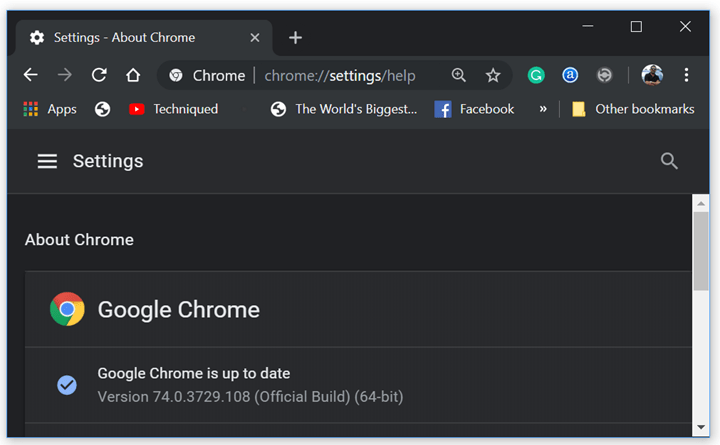Click the scrollbar up arrow
This screenshot has width=720, height=445.
click(x=701, y=203)
